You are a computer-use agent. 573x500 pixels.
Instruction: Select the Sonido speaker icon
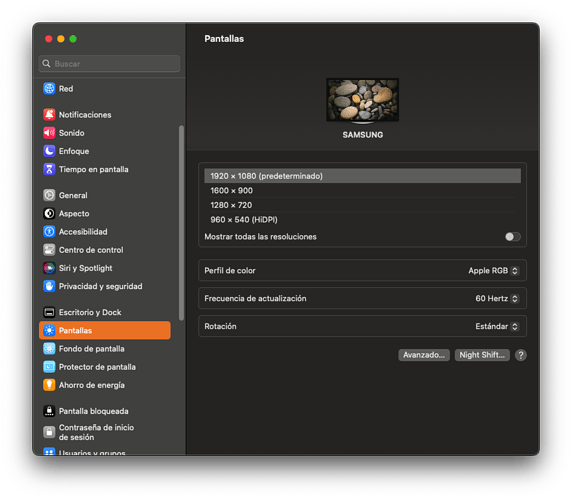tap(49, 133)
